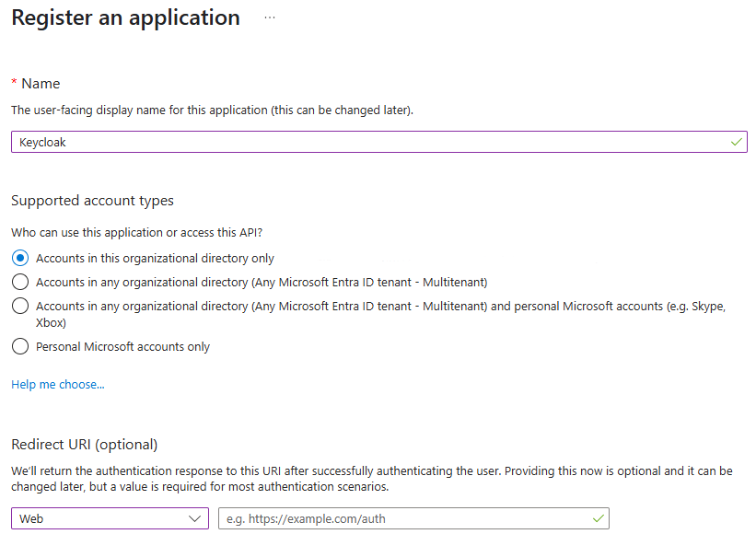Choose Multitenant and personal Microsoft accounts radio
Image resolution: width=756 pixels, height=534 pixels.
(20, 307)
